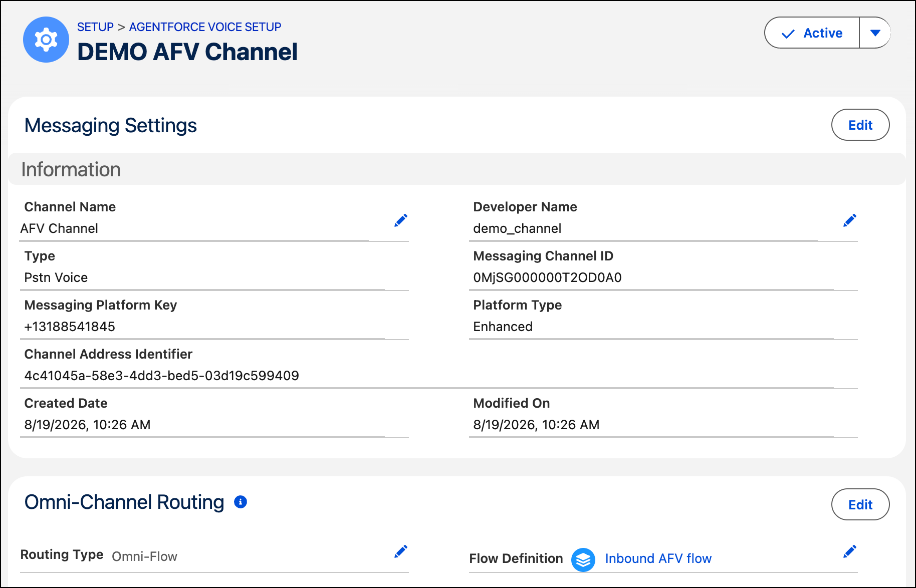This screenshot has height=588, width=916.
Task: Select the AFV Channel name value
Action: pos(59,228)
